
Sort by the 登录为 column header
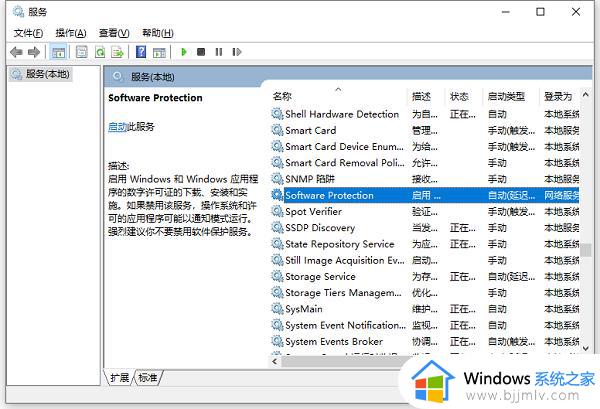coord(558,96)
